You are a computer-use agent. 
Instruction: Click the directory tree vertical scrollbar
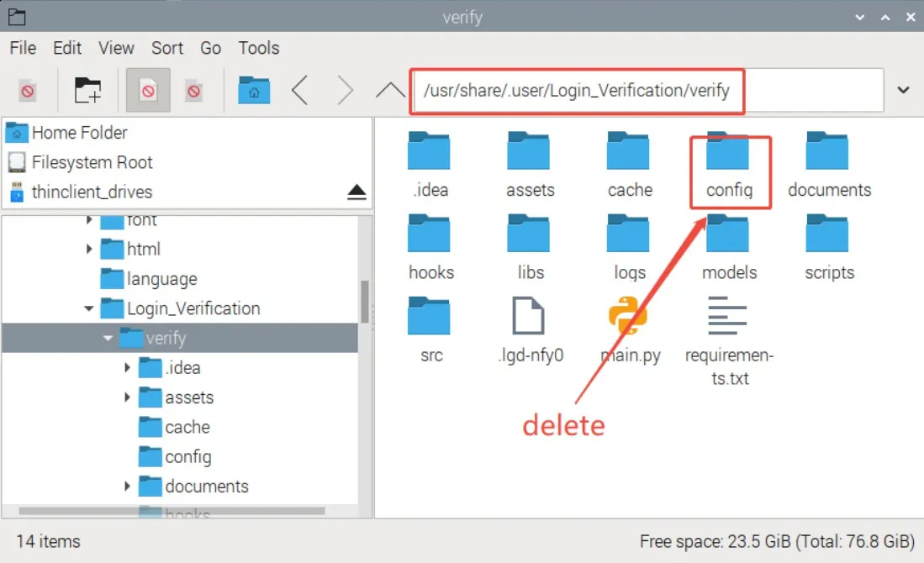tap(365, 303)
